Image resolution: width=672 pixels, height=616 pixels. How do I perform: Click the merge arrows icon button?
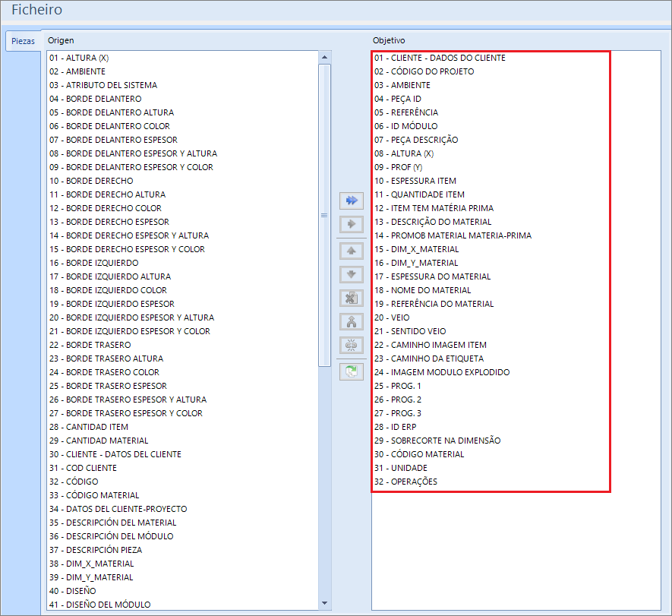coord(352,321)
